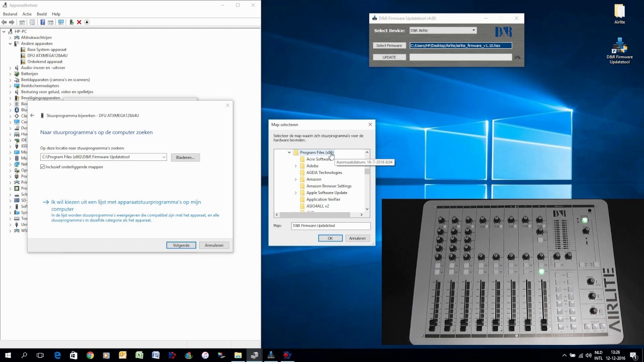The image size is (644, 362).
Task: Click the taskbar search icon
Action: [x=24, y=355]
